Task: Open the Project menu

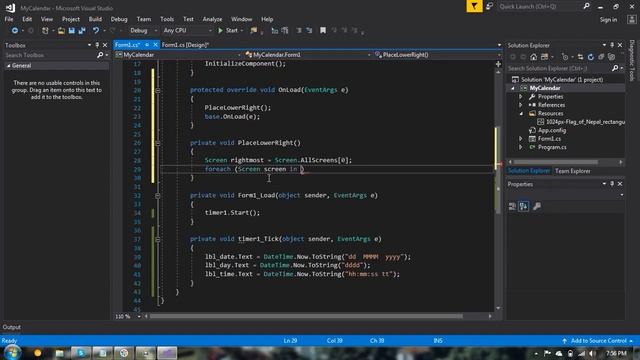Action: coord(71,19)
